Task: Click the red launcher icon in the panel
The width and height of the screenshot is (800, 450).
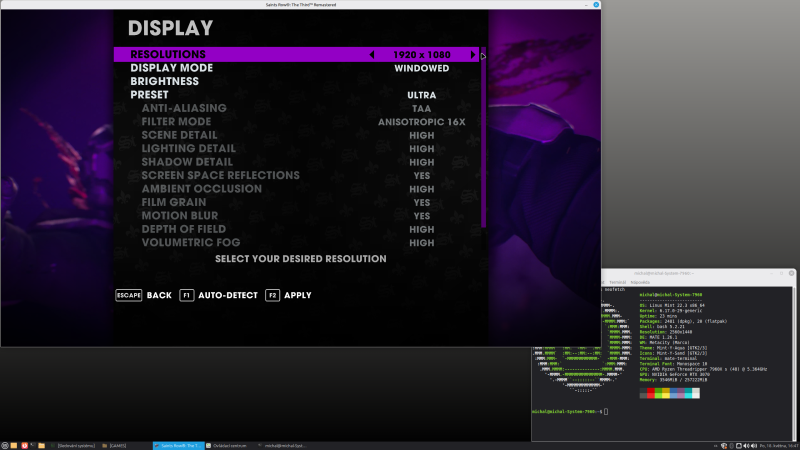Action: 24,445
